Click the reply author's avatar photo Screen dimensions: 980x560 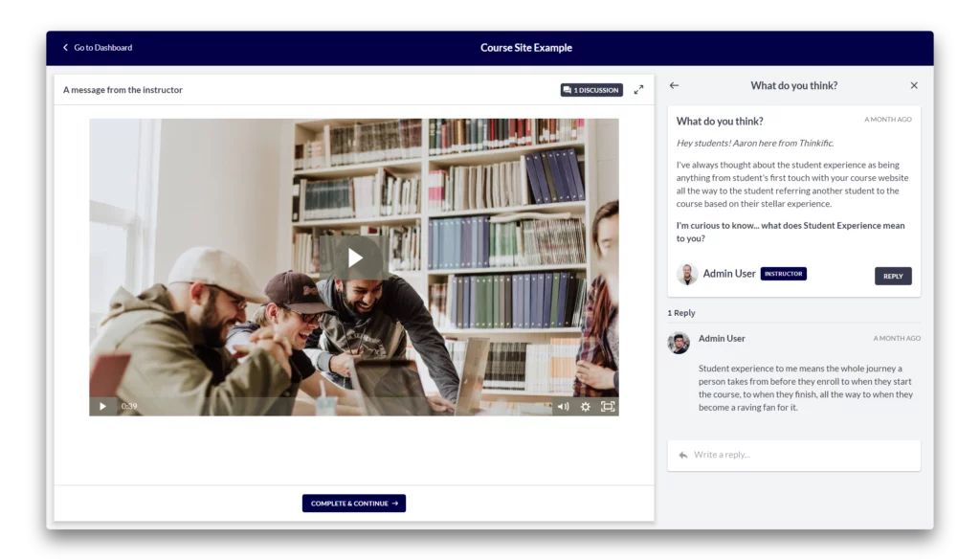679,343
